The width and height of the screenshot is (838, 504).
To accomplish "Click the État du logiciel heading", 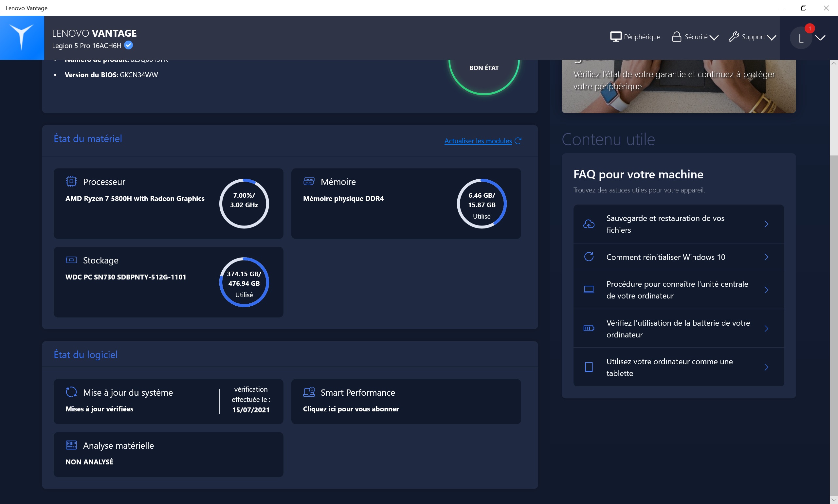I will pyautogui.click(x=85, y=354).
